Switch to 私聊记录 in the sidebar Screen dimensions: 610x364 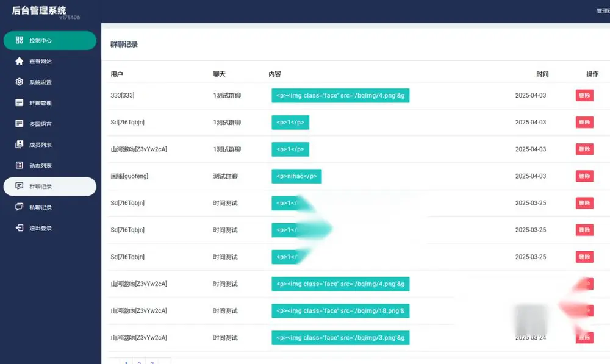[x=50, y=207]
